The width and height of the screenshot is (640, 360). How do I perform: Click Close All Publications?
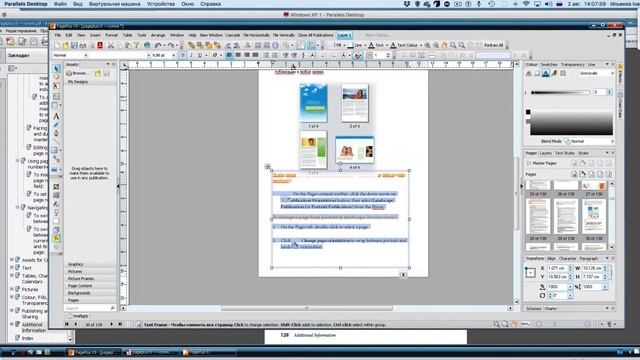coord(315,36)
